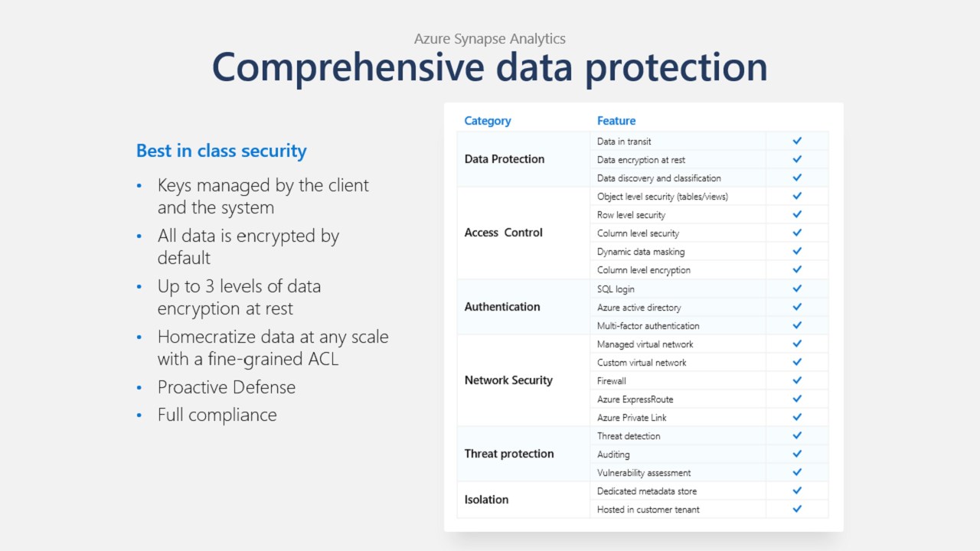Click the checkmark for Row level security
Image resolution: width=980 pixels, height=551 pixels.
click(797, 215)
